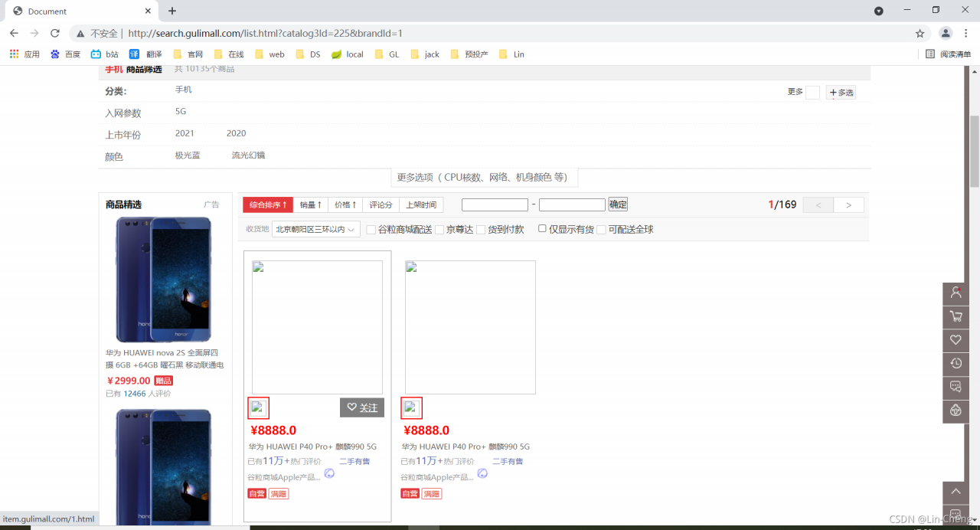Viewport: 980px width, 530px height.
Task: Open the 预投产 bookmark folder
Action: tap(469, 54)
